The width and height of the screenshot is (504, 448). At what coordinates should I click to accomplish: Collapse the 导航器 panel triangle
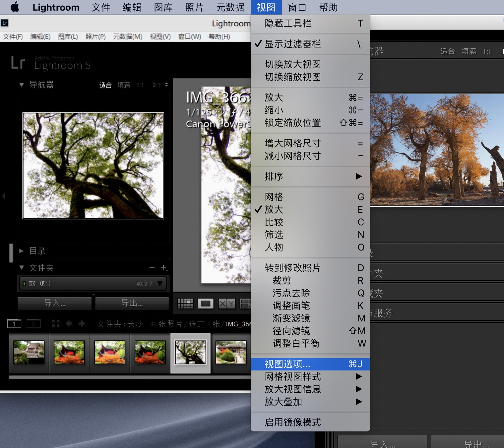click(22, 85)
